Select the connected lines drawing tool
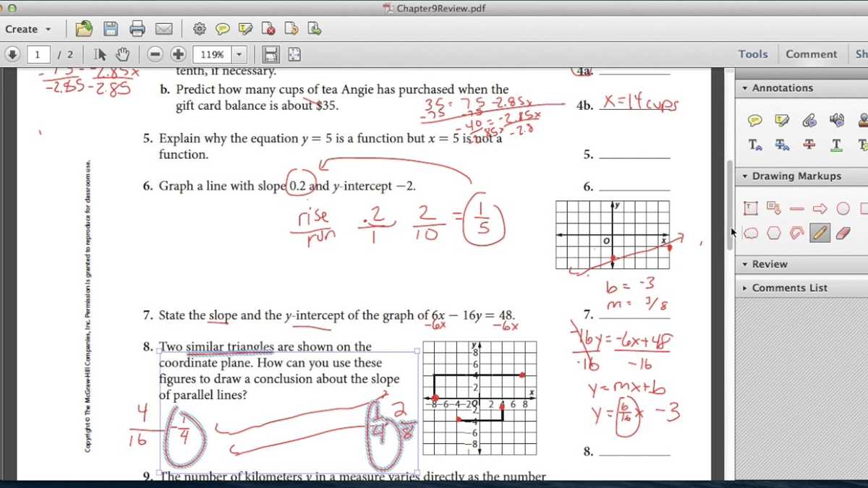 (797, 233)
